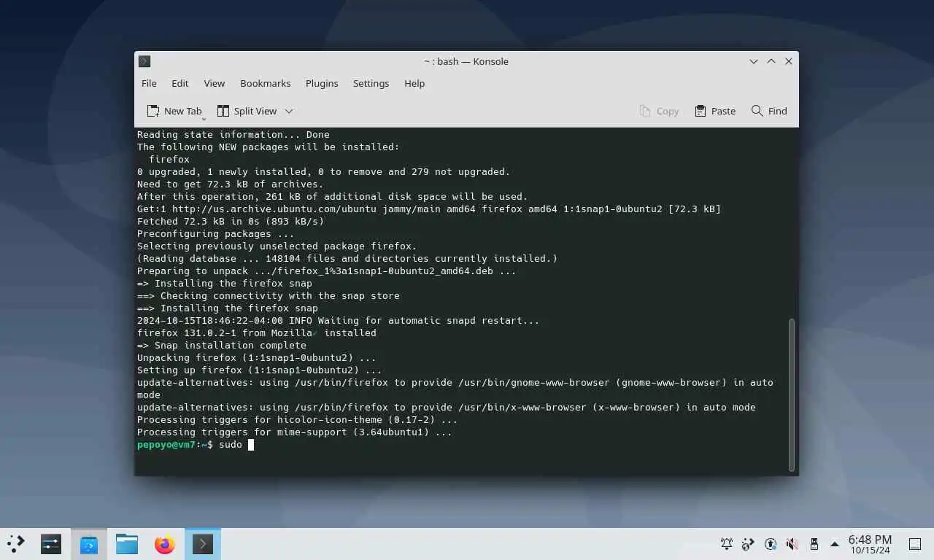Click 'Preconfiguring packages ...' line
The height and width of the screenshot is (560, 934).
tap(216, 234)
